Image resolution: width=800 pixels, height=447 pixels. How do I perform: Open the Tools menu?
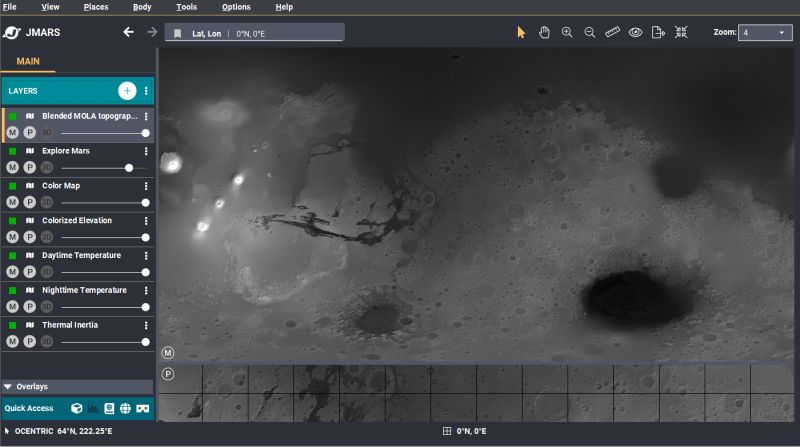[x=186, y=7]
